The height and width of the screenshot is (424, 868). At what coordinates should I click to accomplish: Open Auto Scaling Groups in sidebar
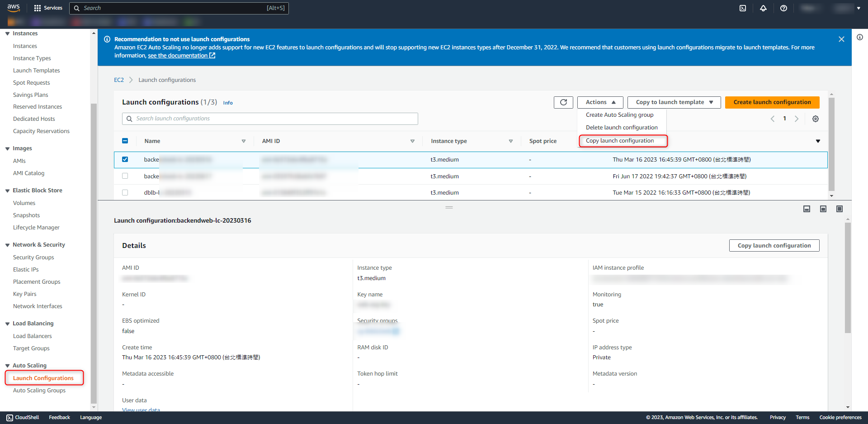pos(39,391)
